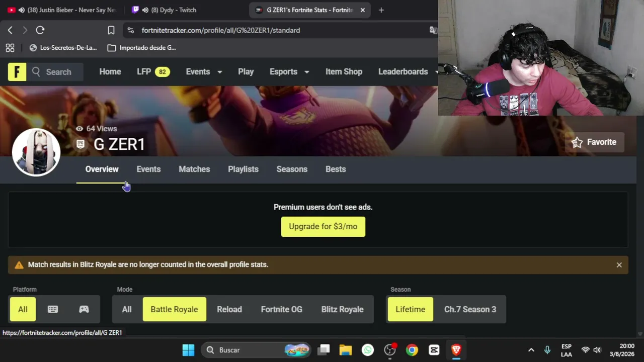Select Lifetime season filter
The height and width of the screenshot is (362, 644).
(x=410, y=309)
